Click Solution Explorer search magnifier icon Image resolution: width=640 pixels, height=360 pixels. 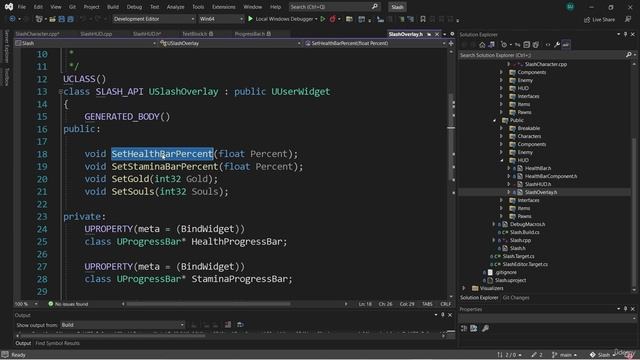pyautogui.click(x=629, y=55)
